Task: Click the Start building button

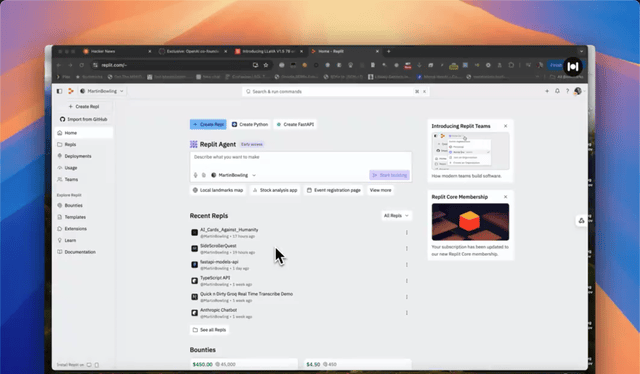Action: coord(390,175)
